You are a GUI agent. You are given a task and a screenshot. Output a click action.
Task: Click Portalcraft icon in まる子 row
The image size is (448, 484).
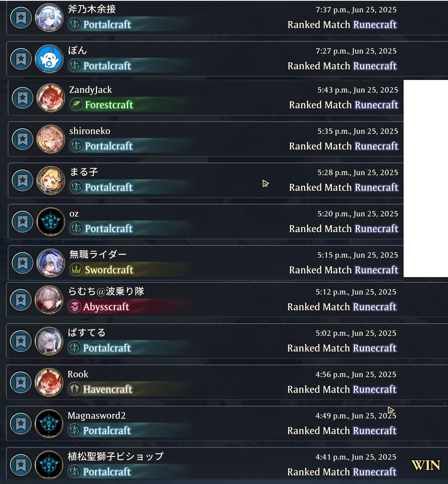[x=76, y=187]
